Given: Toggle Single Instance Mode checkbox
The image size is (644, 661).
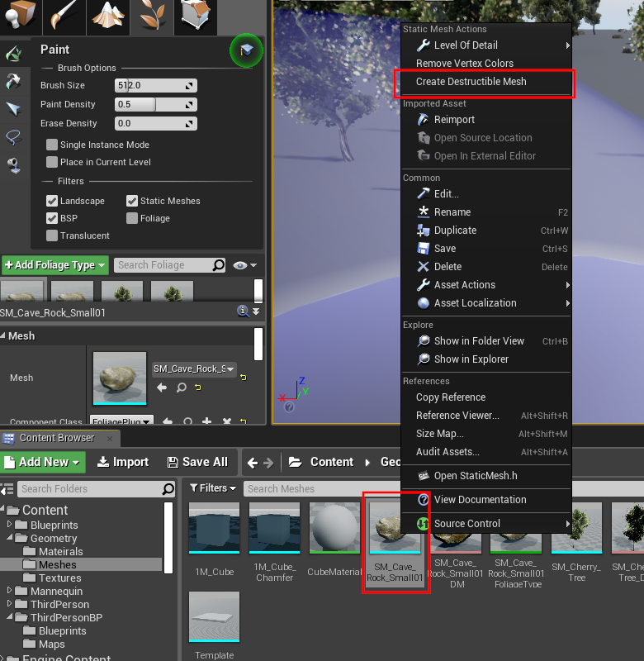Looking at the screenshot, I should pos(52,145).
